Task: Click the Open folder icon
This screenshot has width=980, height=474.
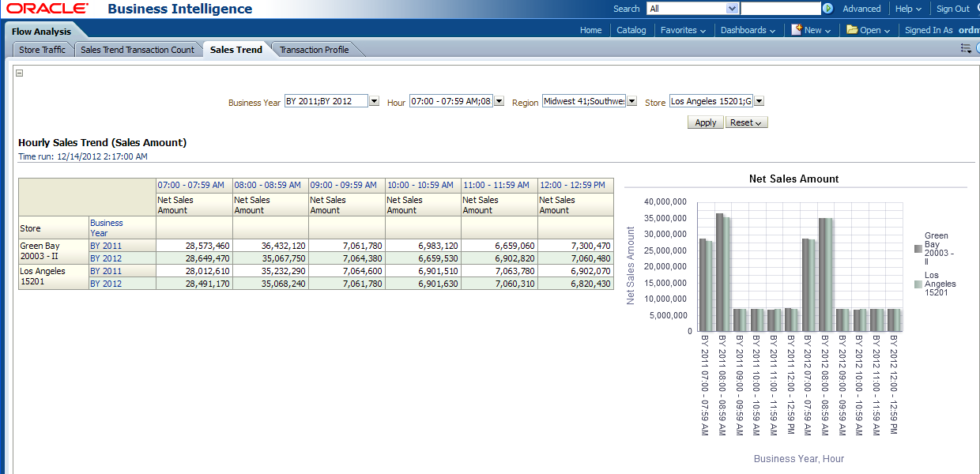Action: point(852,30)
